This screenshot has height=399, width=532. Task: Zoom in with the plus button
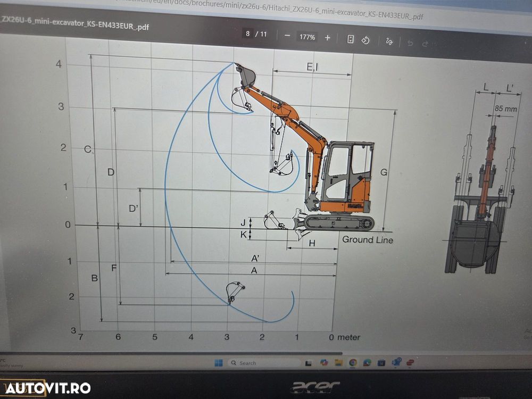coord(327,38)
